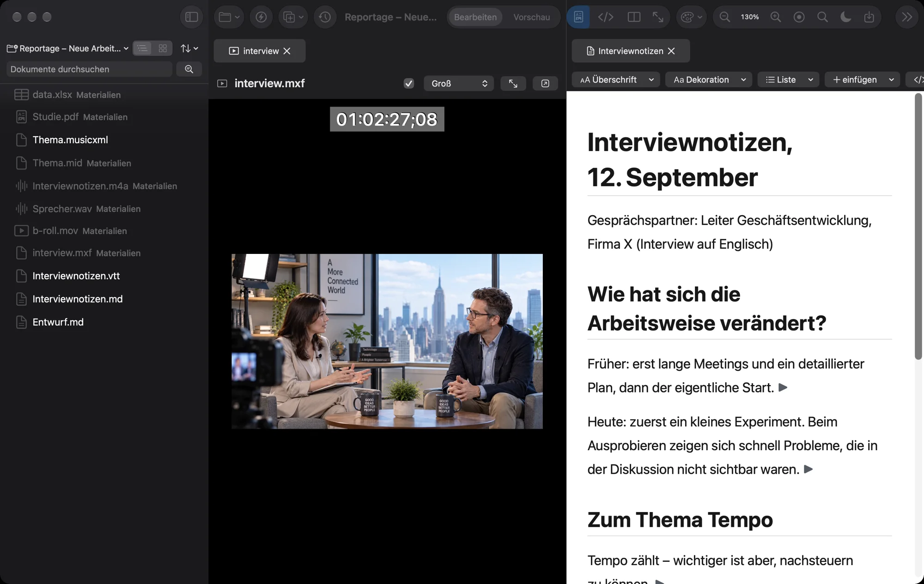Screen dimensions: 924x584
Task: Click the export download icon
Action: click(869, 17)
